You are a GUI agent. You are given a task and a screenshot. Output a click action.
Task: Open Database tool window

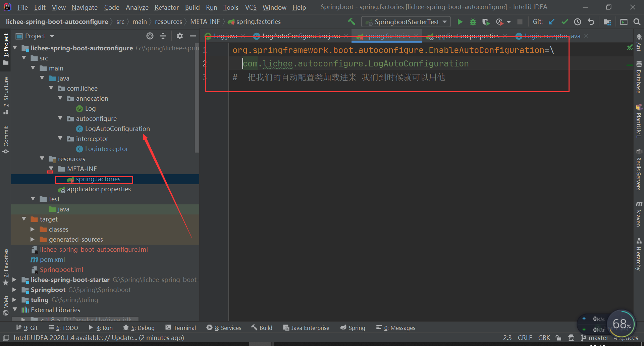click(639, 77)
